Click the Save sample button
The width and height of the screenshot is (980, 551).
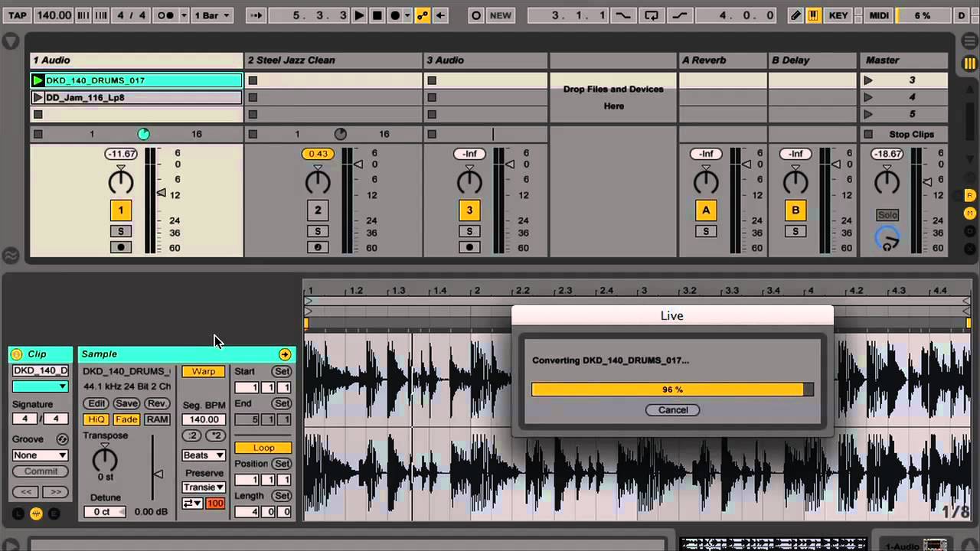point(126,403)
